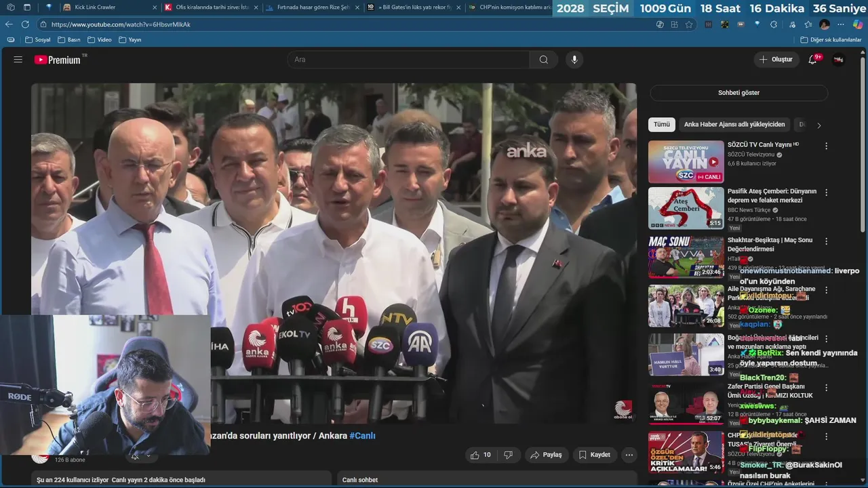Select the Tümü filter chip
The width and height of the screenshot is (868, 488).
662,125
